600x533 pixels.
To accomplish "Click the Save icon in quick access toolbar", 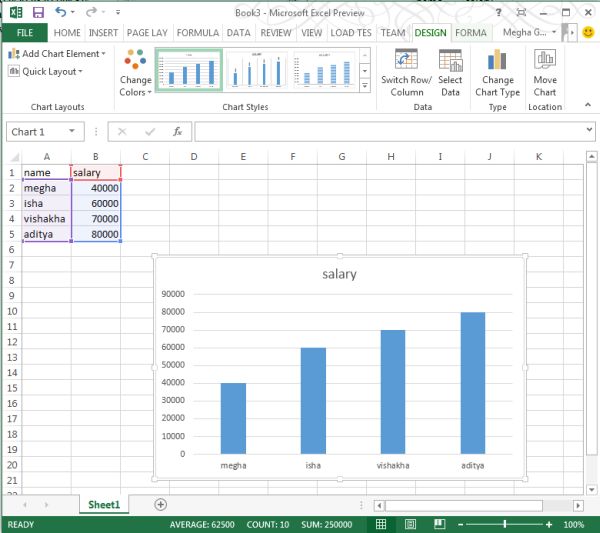I will pos(38,11).
